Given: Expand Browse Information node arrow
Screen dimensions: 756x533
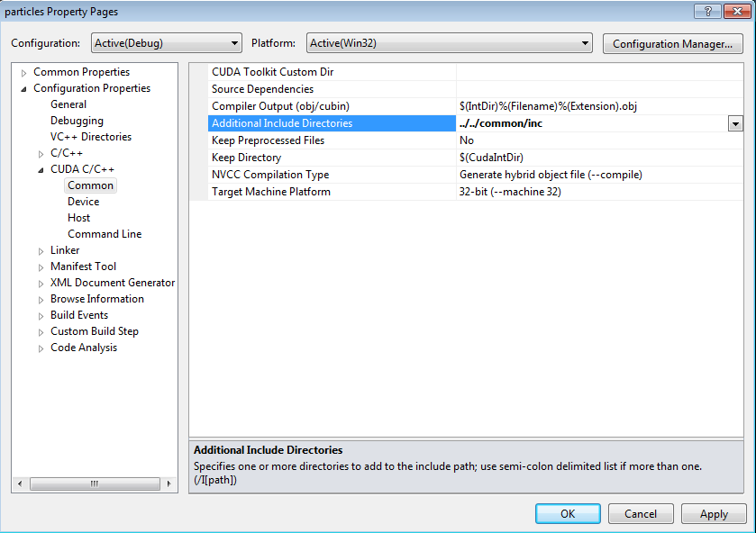Looking at the screenshot, I should click(x=41, y=300).
